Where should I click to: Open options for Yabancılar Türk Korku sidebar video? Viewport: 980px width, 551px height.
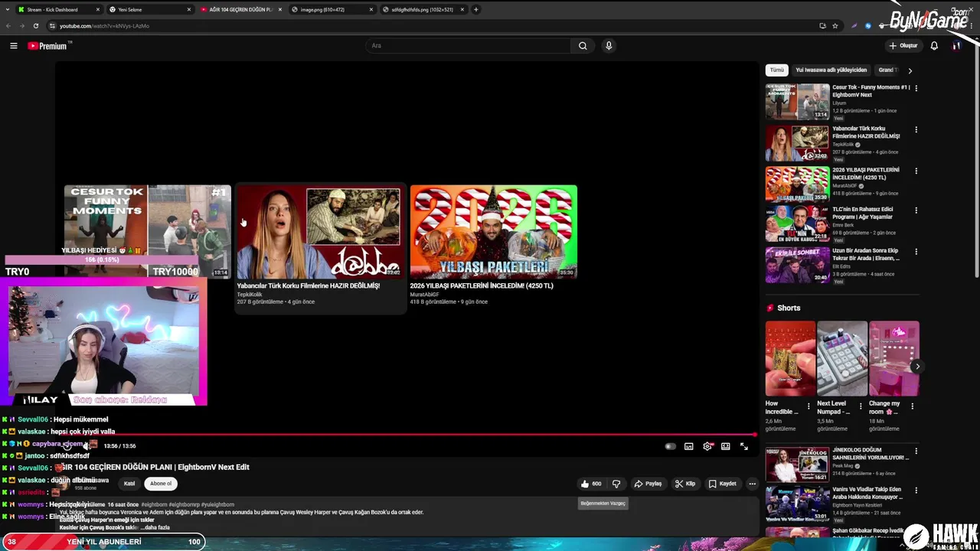[916, 129]
